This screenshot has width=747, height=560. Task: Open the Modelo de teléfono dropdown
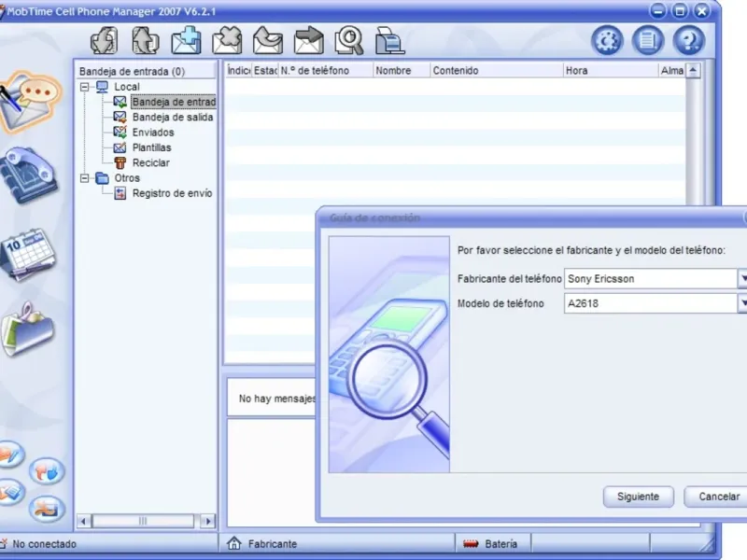(x=744, y=303)
